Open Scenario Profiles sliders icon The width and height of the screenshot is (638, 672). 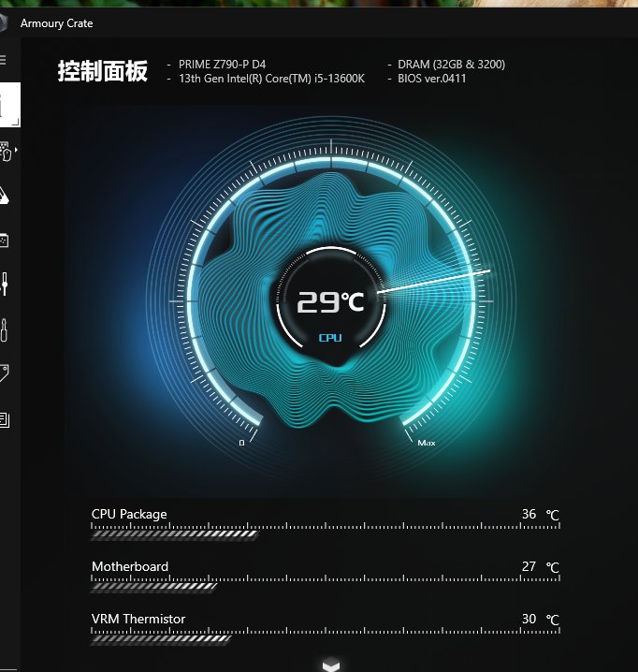[5, 284]
